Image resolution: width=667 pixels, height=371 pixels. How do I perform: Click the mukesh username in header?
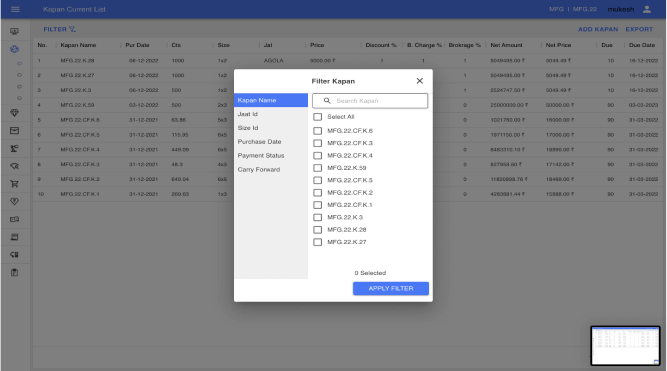point(621,9)
